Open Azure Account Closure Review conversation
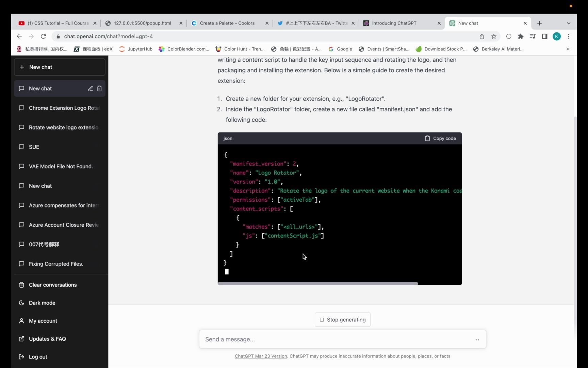This screenshot has height=368, width=588. (60, 225)
